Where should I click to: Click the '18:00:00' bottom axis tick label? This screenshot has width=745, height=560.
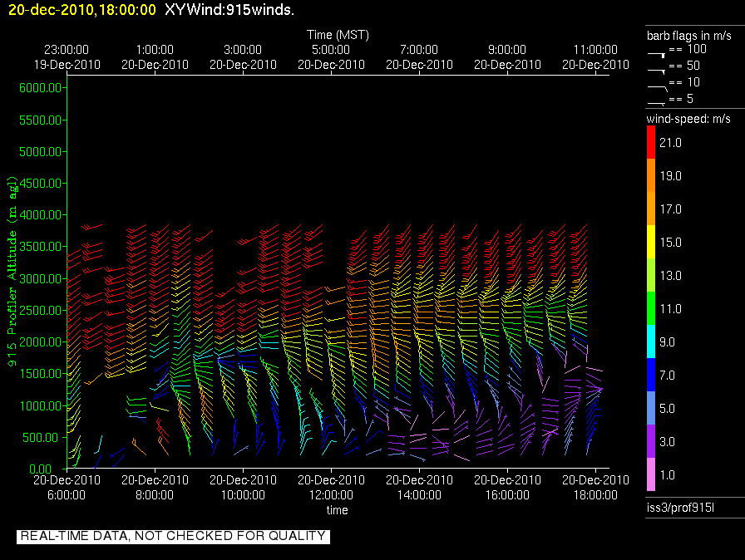pos(595,495)
